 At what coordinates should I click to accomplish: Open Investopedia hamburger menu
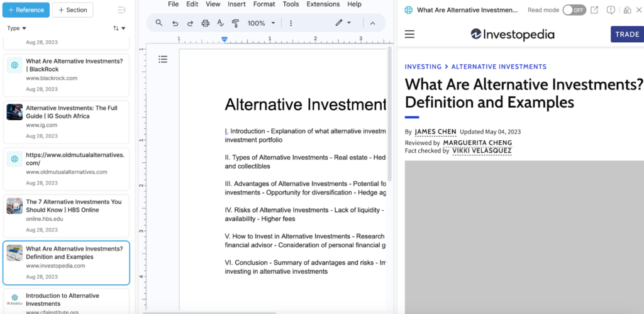point(409,34)
